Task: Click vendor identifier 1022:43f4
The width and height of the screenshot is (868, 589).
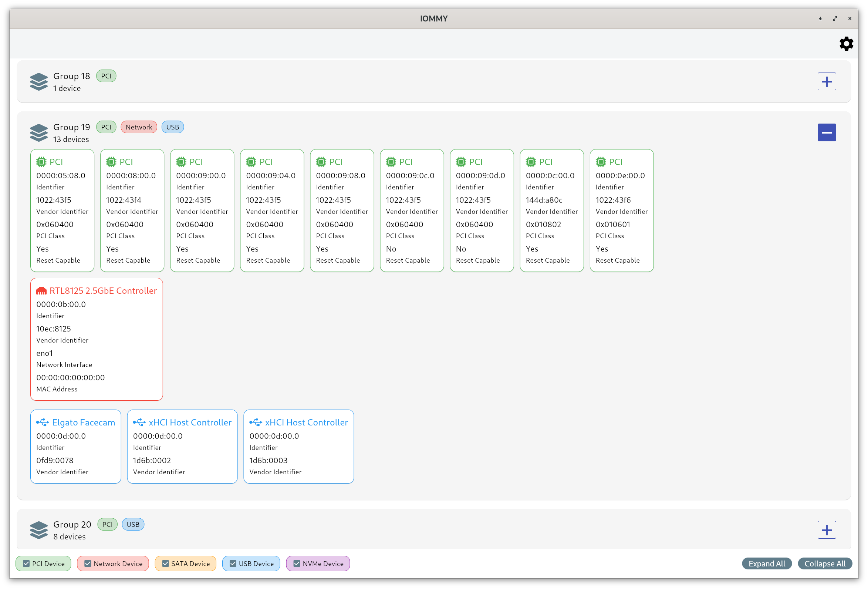Action: click(124, 200)
